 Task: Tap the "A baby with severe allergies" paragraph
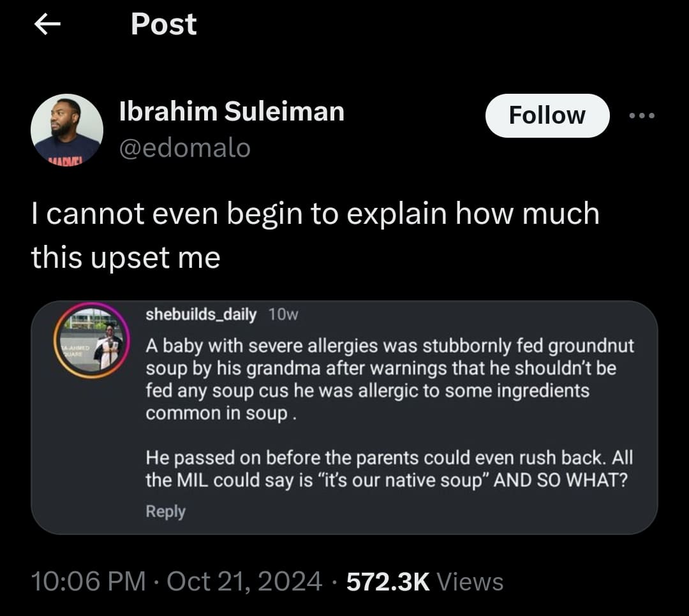pos(389,379)
